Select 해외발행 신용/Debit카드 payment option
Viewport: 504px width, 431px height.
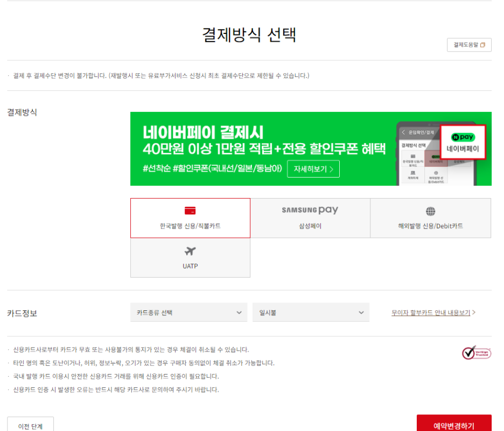point(430,218)
